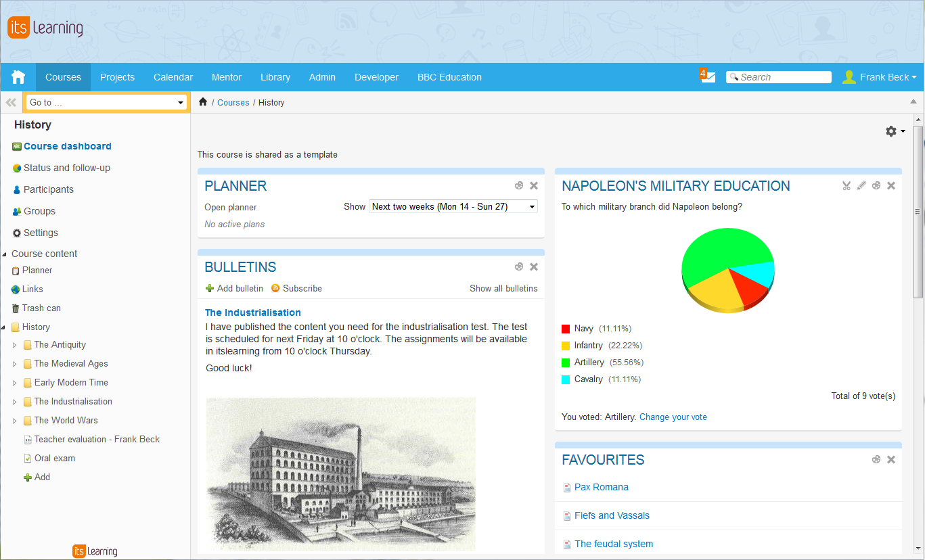Expand The World Wars folder
Image resolution: width=925 pixels, height=560 pixels.
point(15,421)
